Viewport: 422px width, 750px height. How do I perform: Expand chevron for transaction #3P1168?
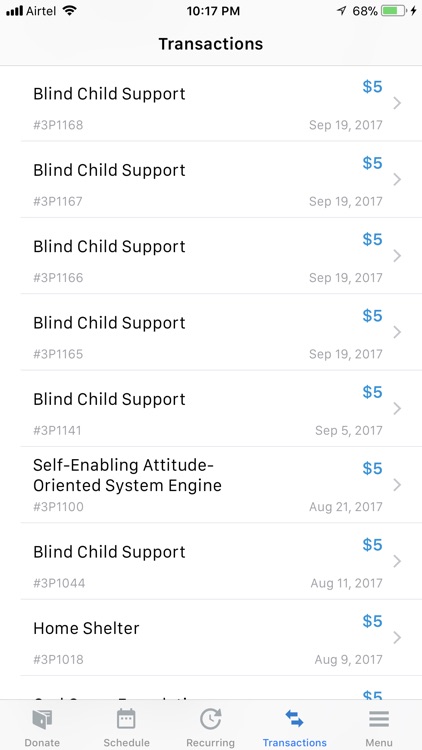point(397,103)
